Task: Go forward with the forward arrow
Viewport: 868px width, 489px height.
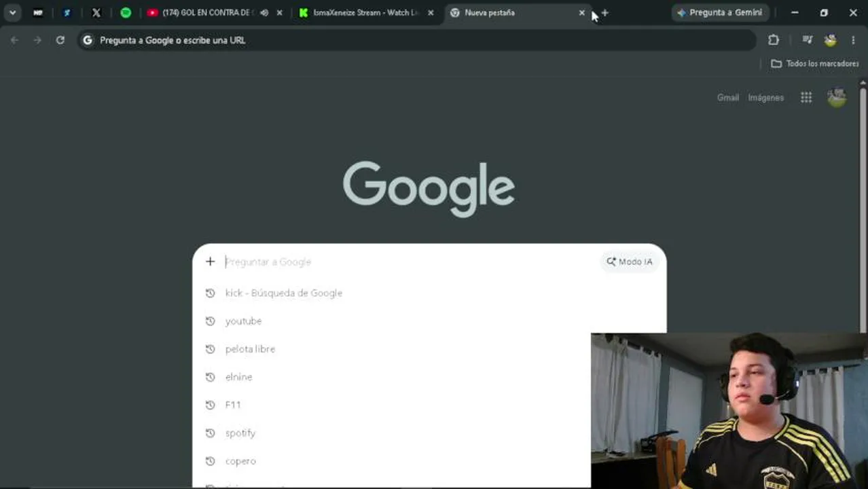Action: 37,40
